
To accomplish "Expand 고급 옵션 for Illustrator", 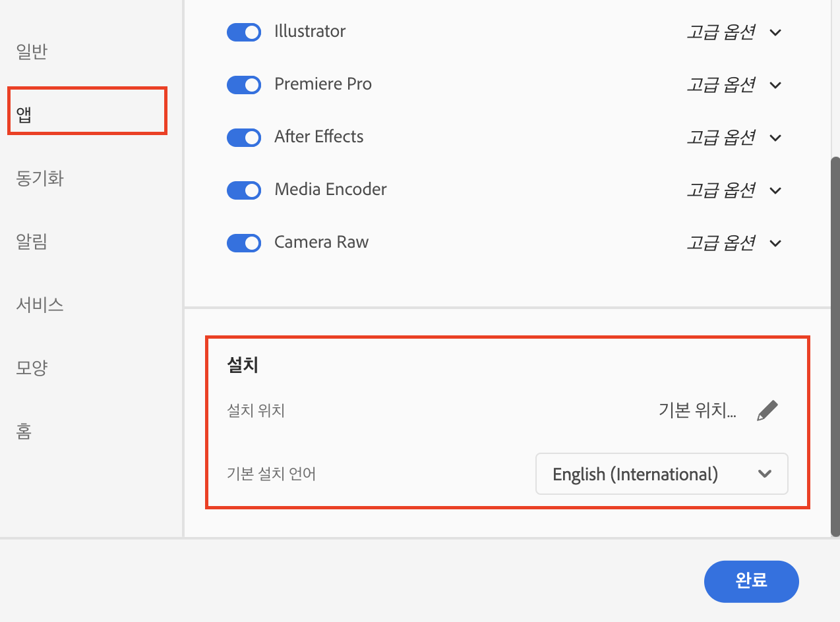I will pos(734,32).
